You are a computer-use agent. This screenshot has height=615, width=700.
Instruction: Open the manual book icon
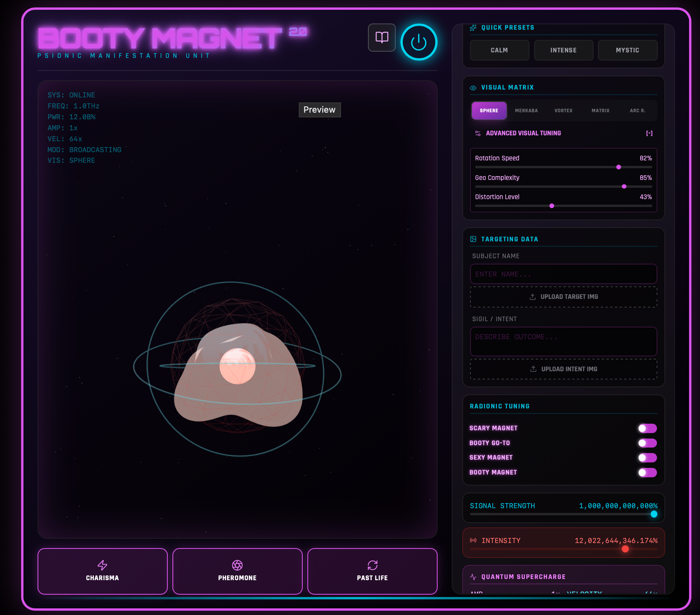[x=382, y=38]
